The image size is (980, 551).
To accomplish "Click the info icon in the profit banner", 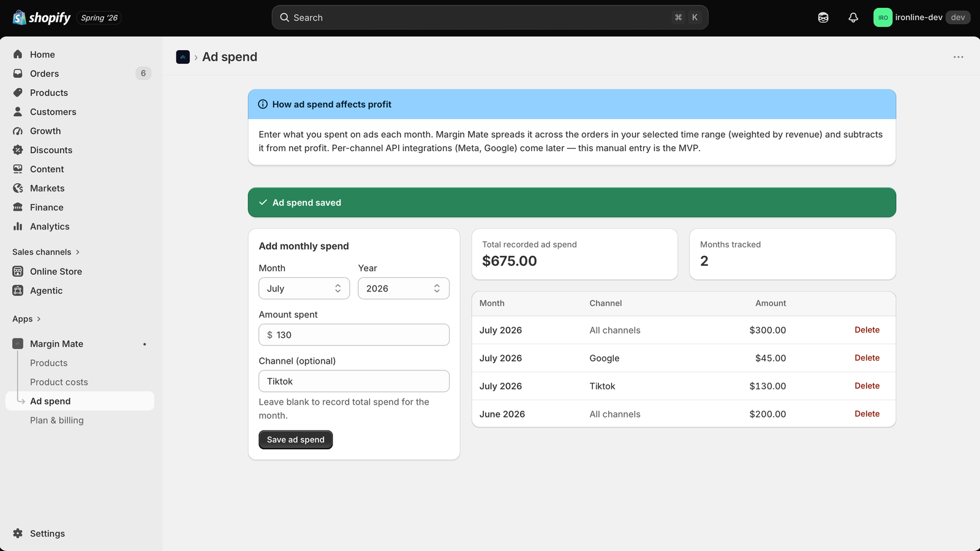I will click(x=263, y=104).
